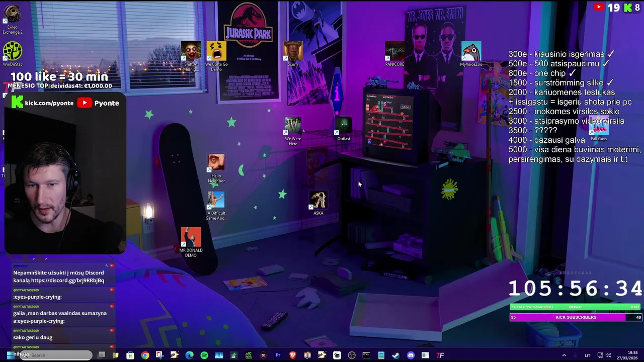The width and height of the screenshot is (644, 362).
Task: Select the MR DONALD DEMO desktop icon
Action: 191,243
